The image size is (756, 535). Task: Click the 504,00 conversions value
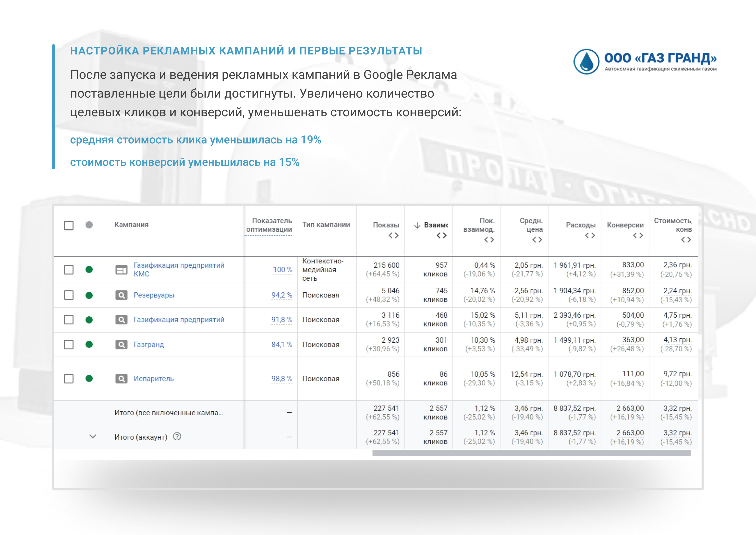pyautogui.click(x=633, y=315)
